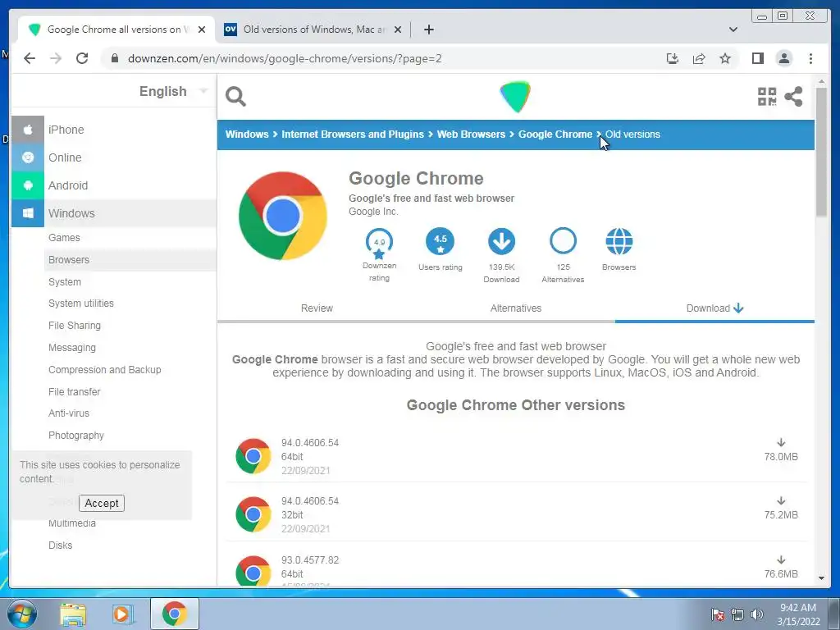Click the 125 Alternatives circle icon

(563, 241)
